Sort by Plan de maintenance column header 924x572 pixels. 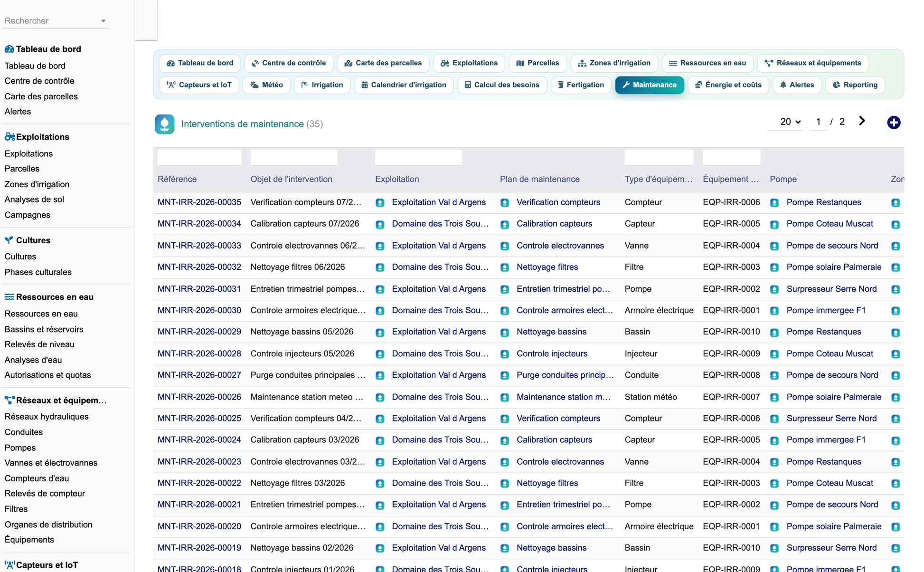click(539, 179)
